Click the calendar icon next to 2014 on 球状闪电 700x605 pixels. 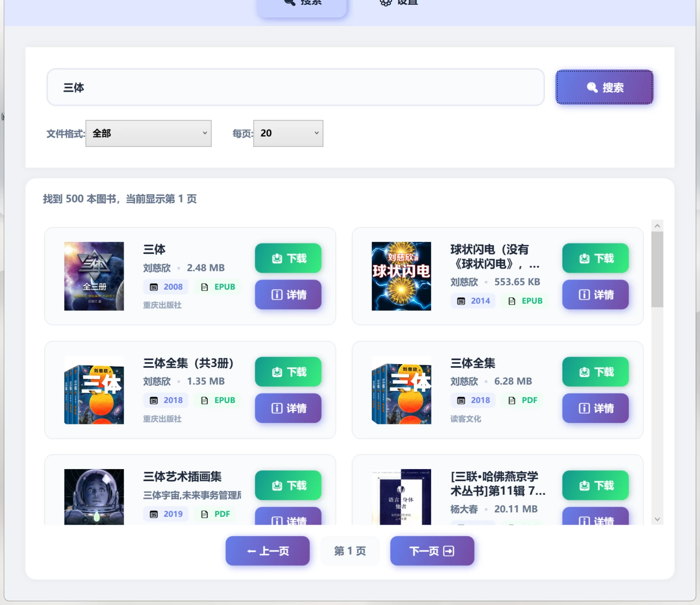[461, 301]
